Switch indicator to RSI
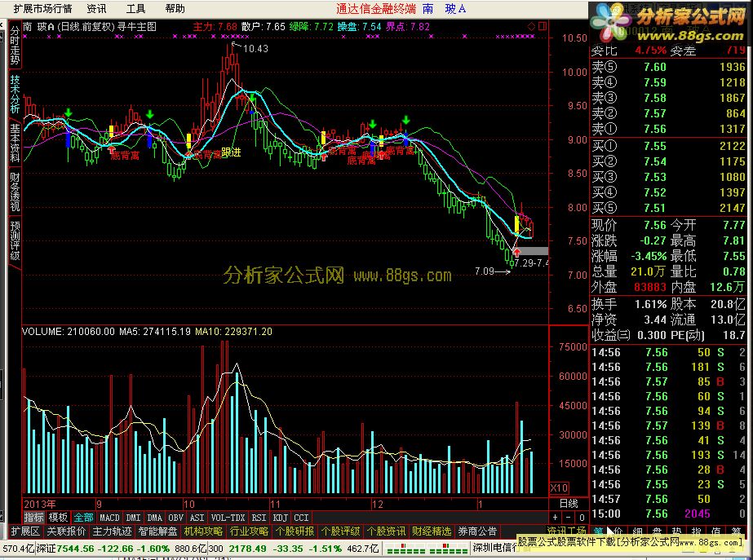Viewport: 753px width, 560px height. coord(259,518)
